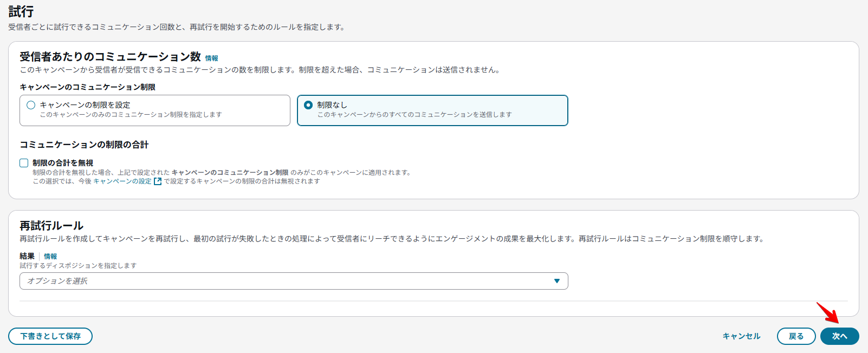
Task: Enable the 制限の合計を無視 checkbox
Action: coord(24,163)
